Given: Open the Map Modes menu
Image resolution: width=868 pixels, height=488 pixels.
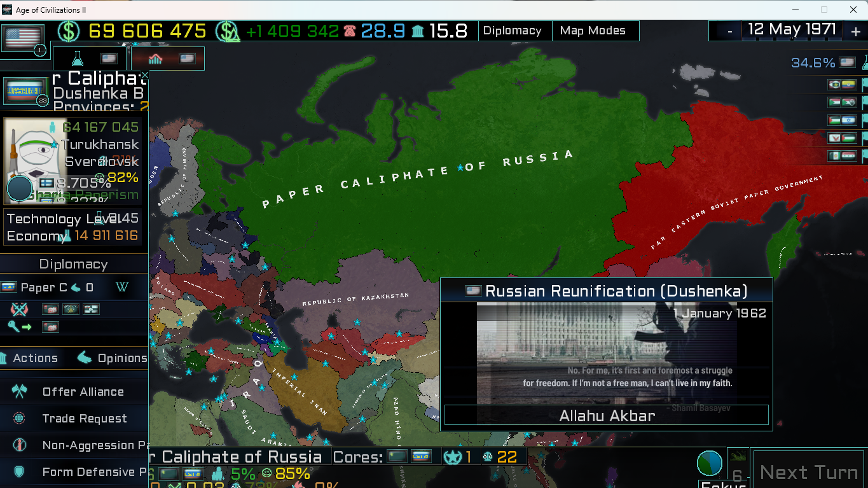Looking at the screenshot, I should (593, 31).
